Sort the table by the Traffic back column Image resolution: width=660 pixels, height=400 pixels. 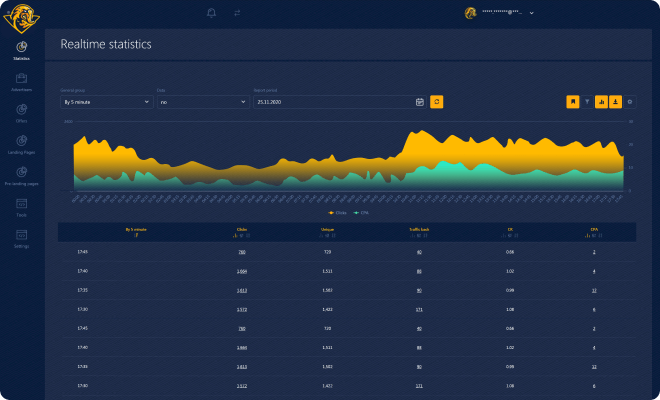tap(418, 229)
